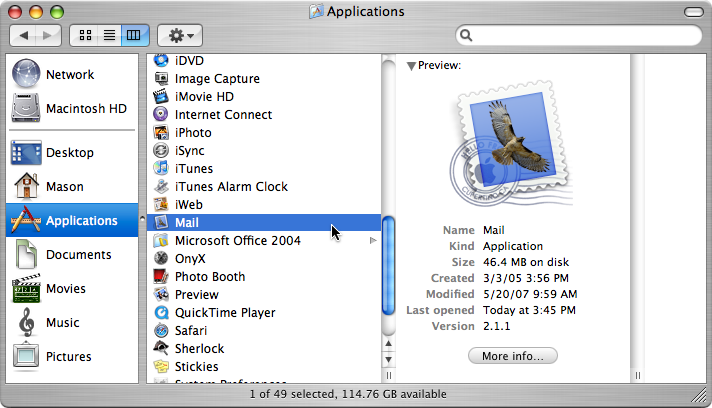The width and height of the screenshot is (712, 408).
Task: Click the toolbar hide pill button
Action: (693, 12)
